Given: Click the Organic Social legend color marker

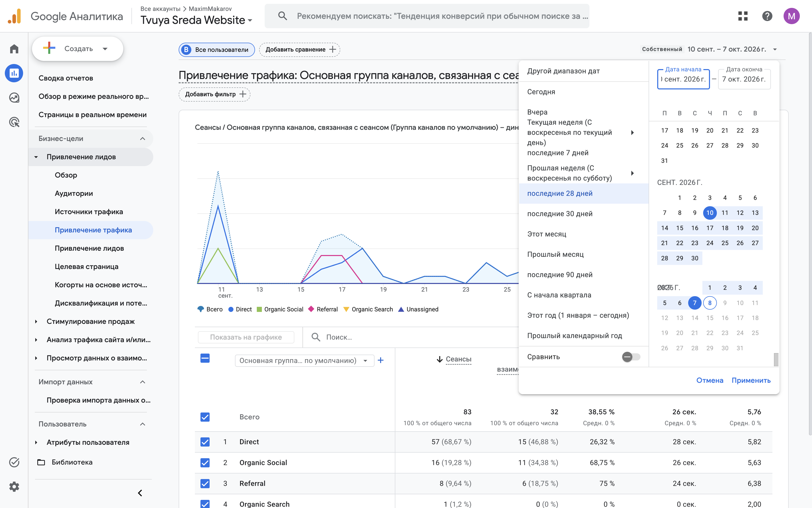Looking at the screenshot, I should pos(259,309).
